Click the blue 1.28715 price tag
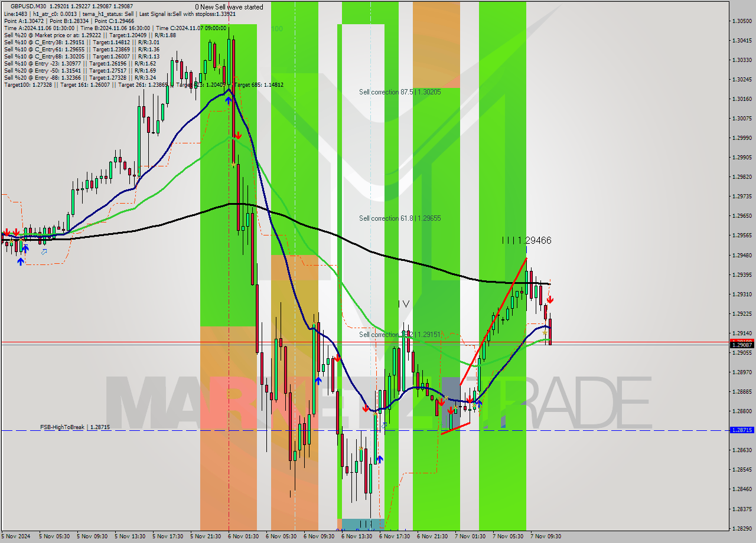The image size is (756, 543). (x=742, y=430)
